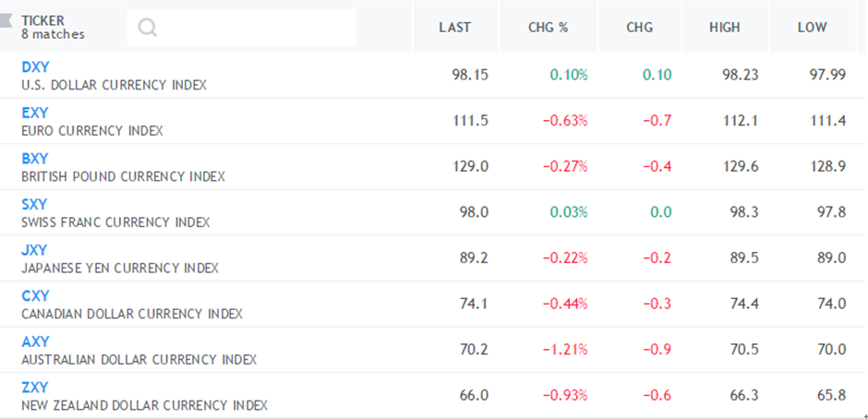Image resolution: width=868 pixels, height=419 pixels.
Task: Open the ZXY ticker link
Action: (x=35, y=388)
